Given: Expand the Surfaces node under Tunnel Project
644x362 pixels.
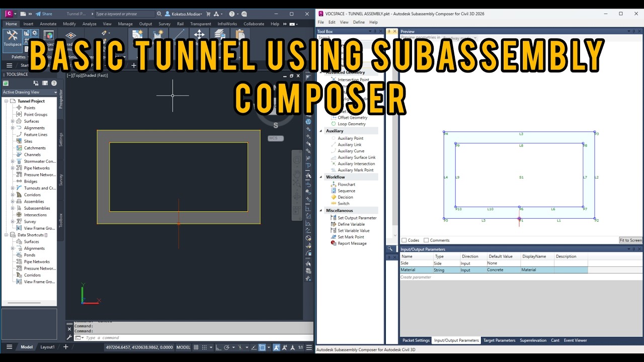Looking at the screenshot, I should tap(13, 121).
